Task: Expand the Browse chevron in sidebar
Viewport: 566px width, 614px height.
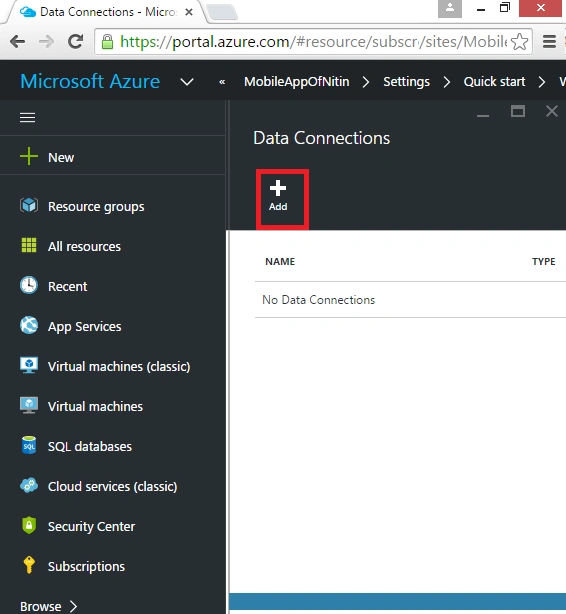Action: (73, 606)
